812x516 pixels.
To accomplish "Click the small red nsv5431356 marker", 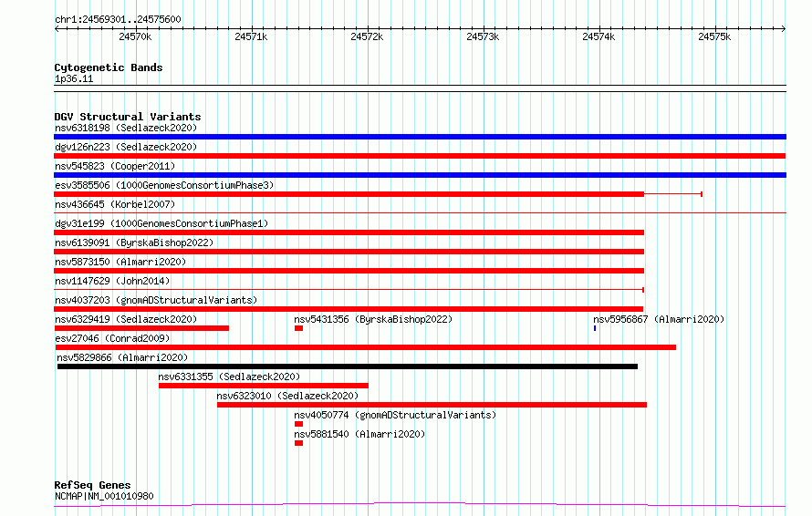I will coord(299,328).
